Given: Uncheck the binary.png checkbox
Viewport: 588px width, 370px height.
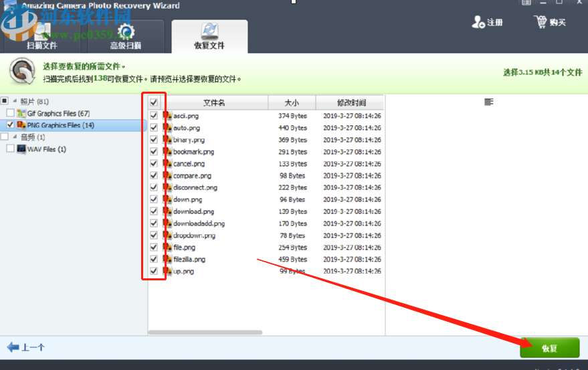Looking at the screenshot, I should point(154,140).
